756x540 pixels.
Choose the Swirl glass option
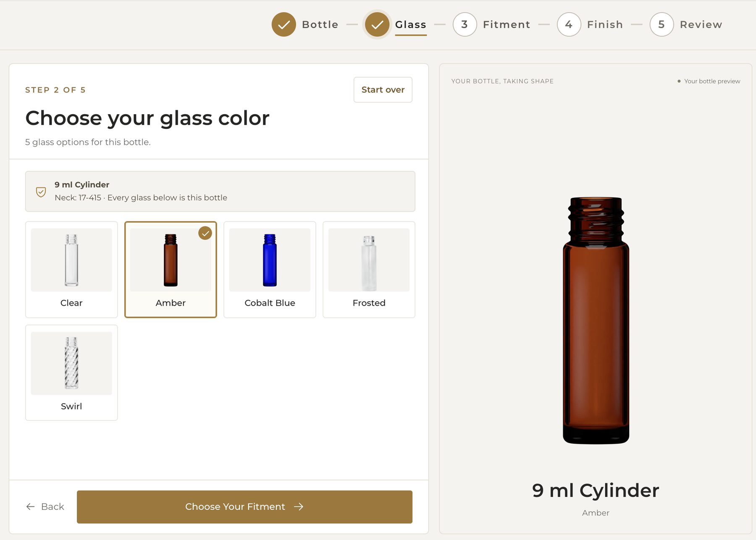pos(71,372)
